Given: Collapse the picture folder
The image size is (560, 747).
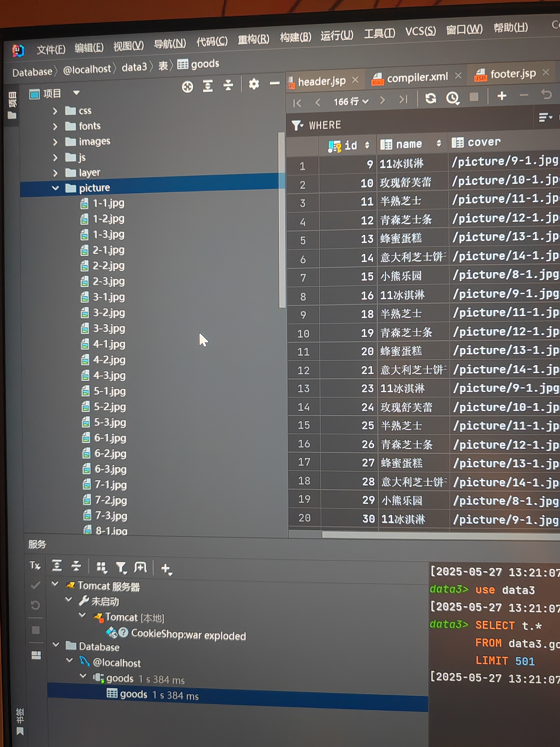Looking at the screenshot, I should 55,188.
